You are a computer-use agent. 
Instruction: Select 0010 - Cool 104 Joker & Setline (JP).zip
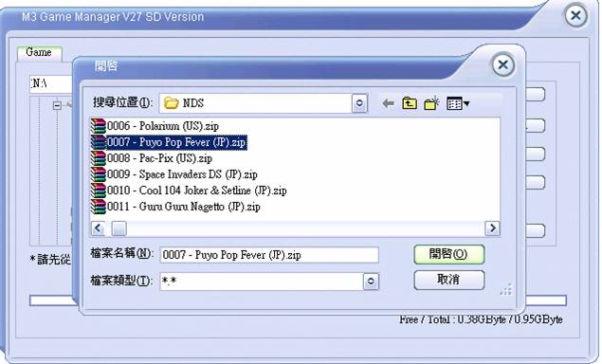point(189,191)
